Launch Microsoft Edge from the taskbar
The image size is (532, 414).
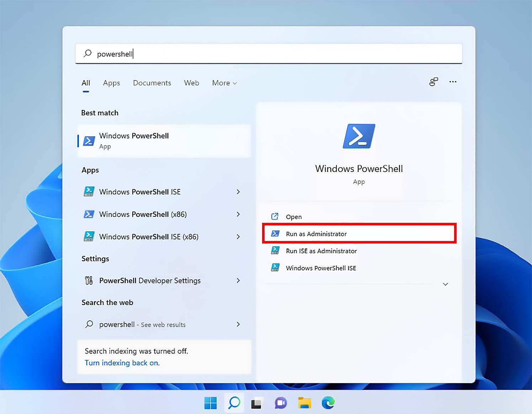328,403
